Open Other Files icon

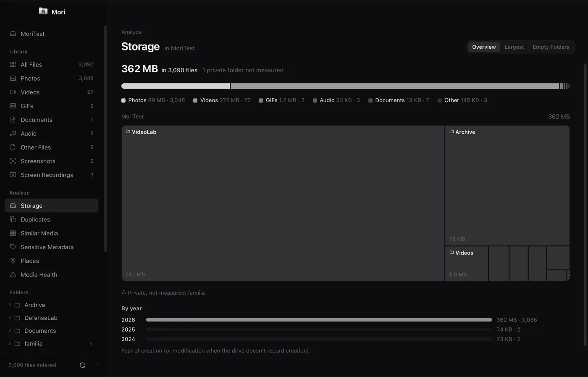click(13, 148)
